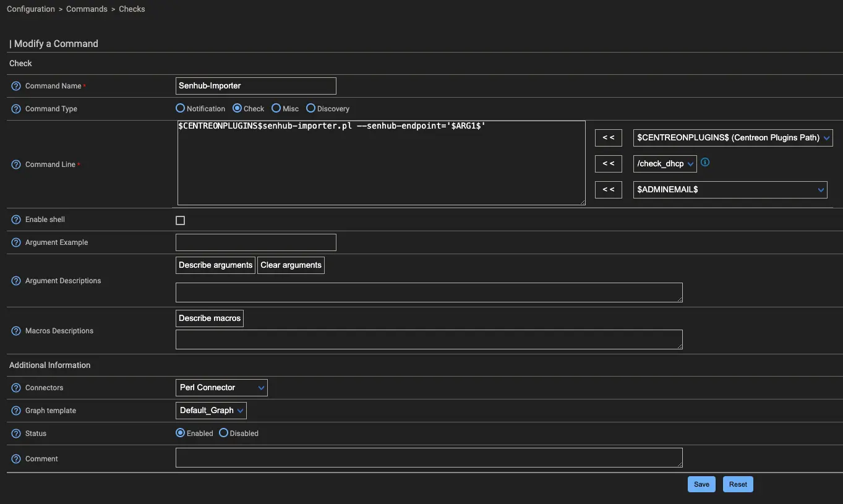Viewport: 843px width, 504px height.
Task: Click the Argument Descriptions text area
Action: [x=429, y=293]
